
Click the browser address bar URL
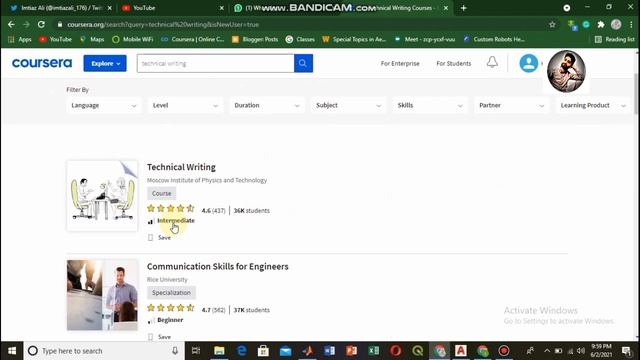point(163,24)
